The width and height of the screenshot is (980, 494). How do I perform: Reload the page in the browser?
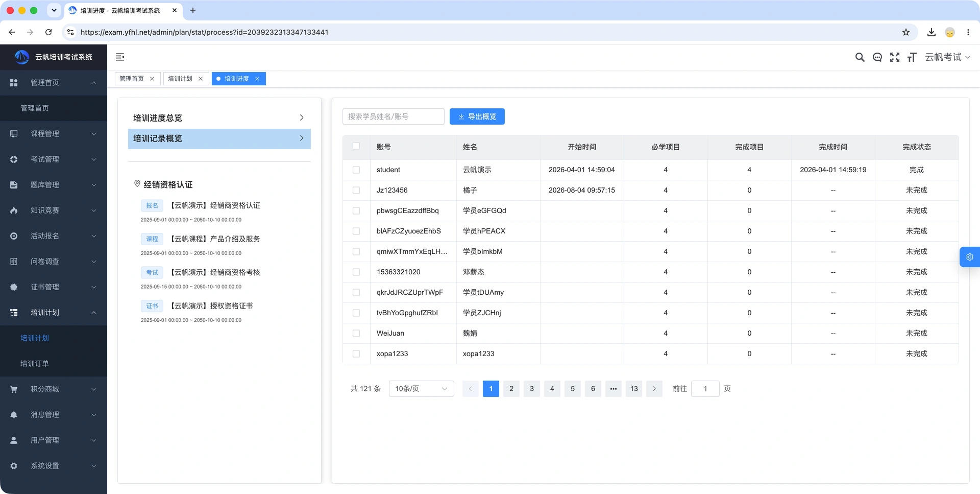[x=48, y=32]
